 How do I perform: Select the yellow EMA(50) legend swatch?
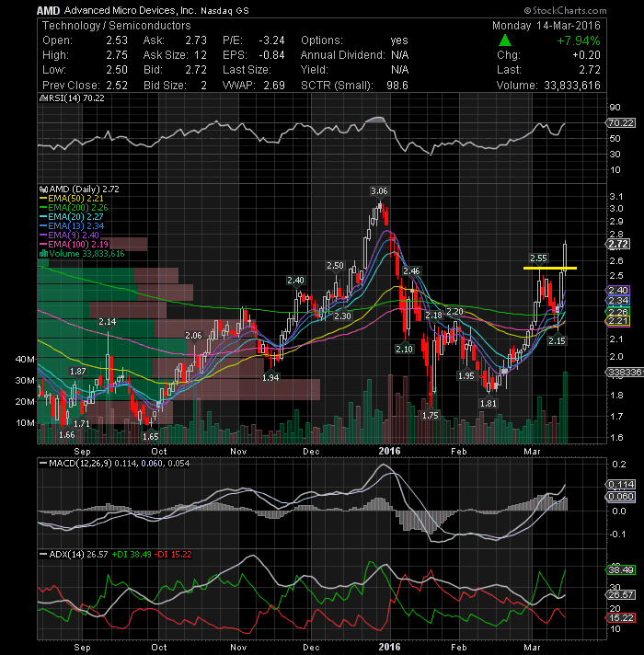(x=43, y=199)
